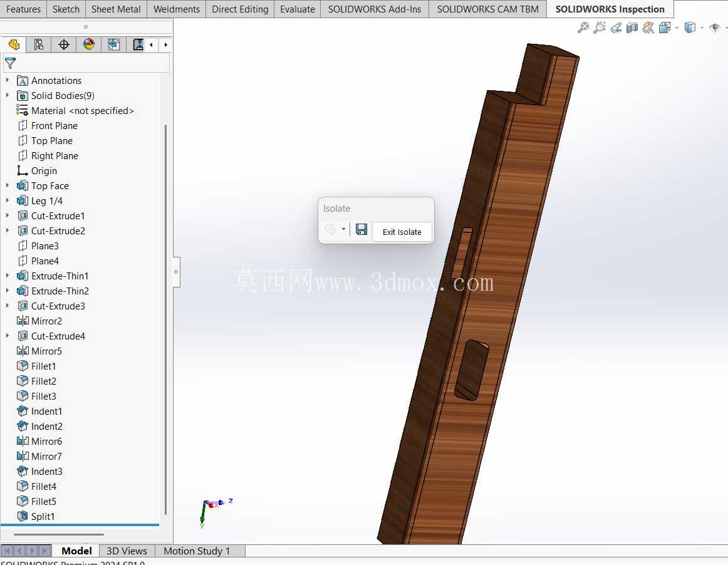Switch to the Direct Editing ribbon tab
This screenshot has width=728, height=565.
point(240,9)
